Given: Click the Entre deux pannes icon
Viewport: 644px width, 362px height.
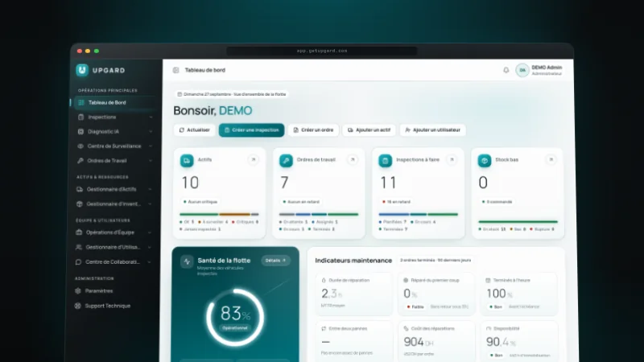Looking at the screenshot, I should (324, 328).
